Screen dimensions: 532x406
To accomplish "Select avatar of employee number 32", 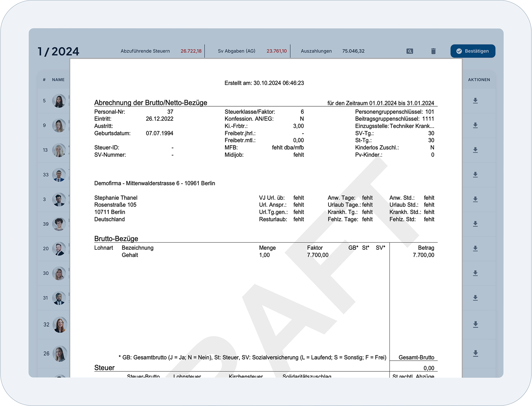I will coord(60,325).
